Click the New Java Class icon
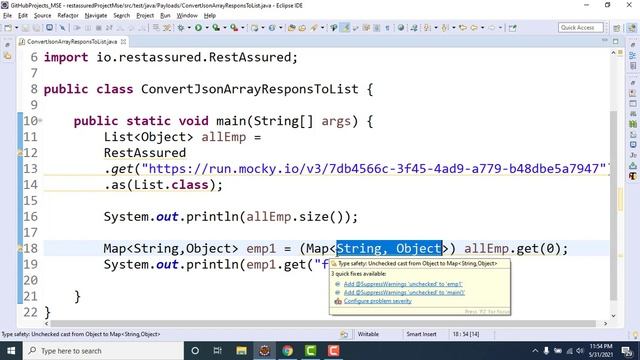Viewport: 640px width, 360px height. (x=271, y=28)
